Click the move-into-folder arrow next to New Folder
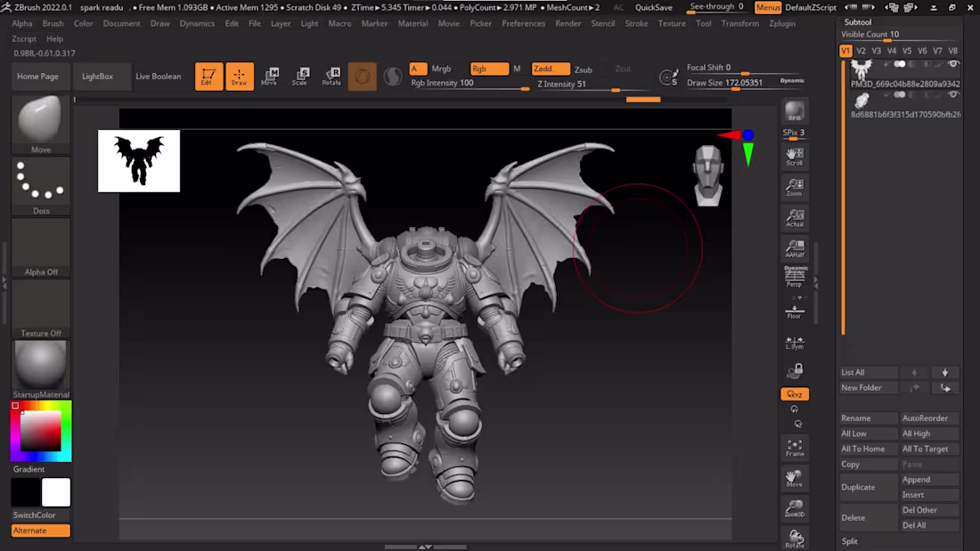Viewport: 980px width, 551px height. click(944, 388)
